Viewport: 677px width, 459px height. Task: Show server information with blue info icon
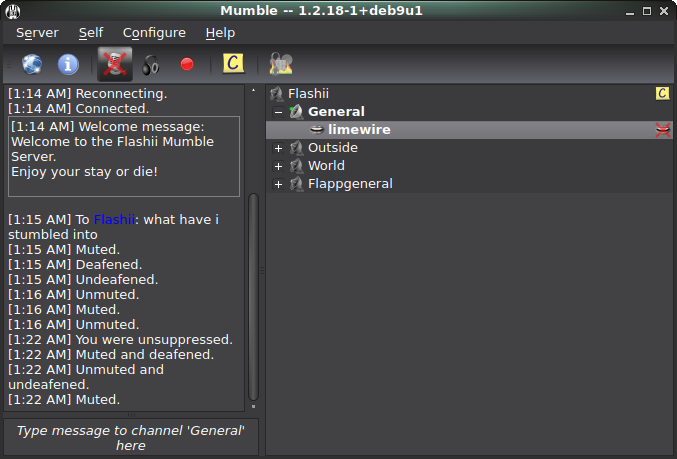click(68, 64)
